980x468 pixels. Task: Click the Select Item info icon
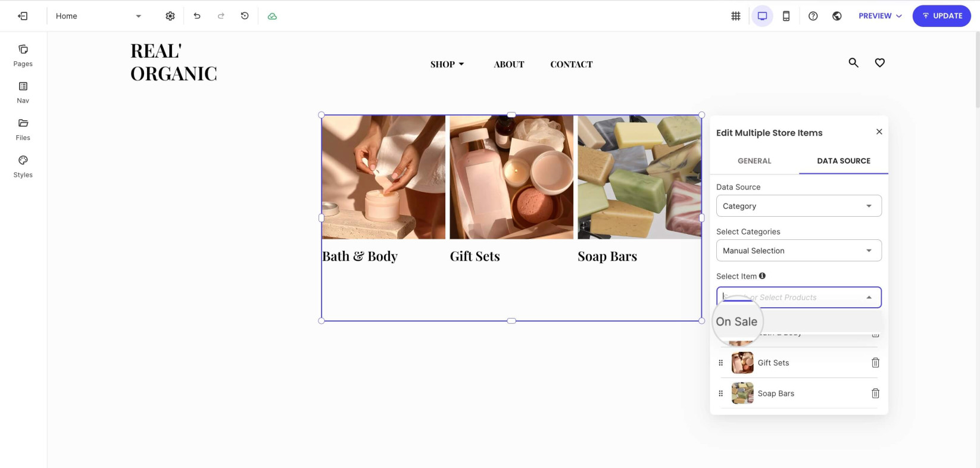[762, 276]
